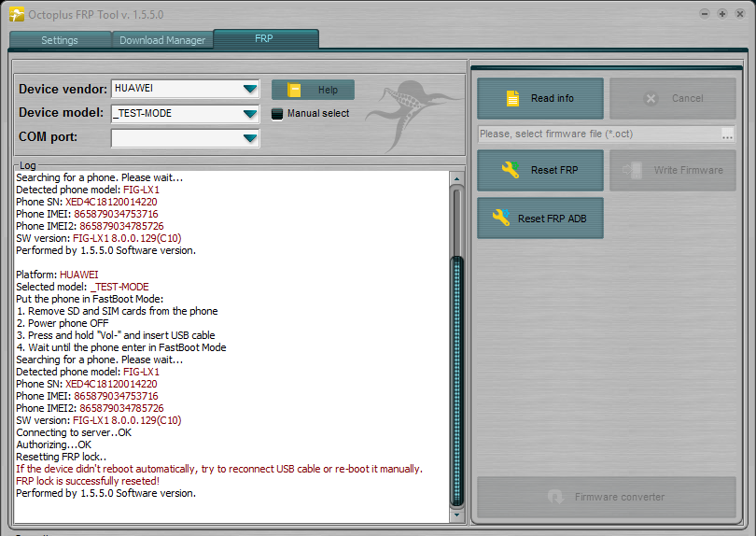Click the last 'Performed by 1.5.5.0' log line

tap(106, 493)
